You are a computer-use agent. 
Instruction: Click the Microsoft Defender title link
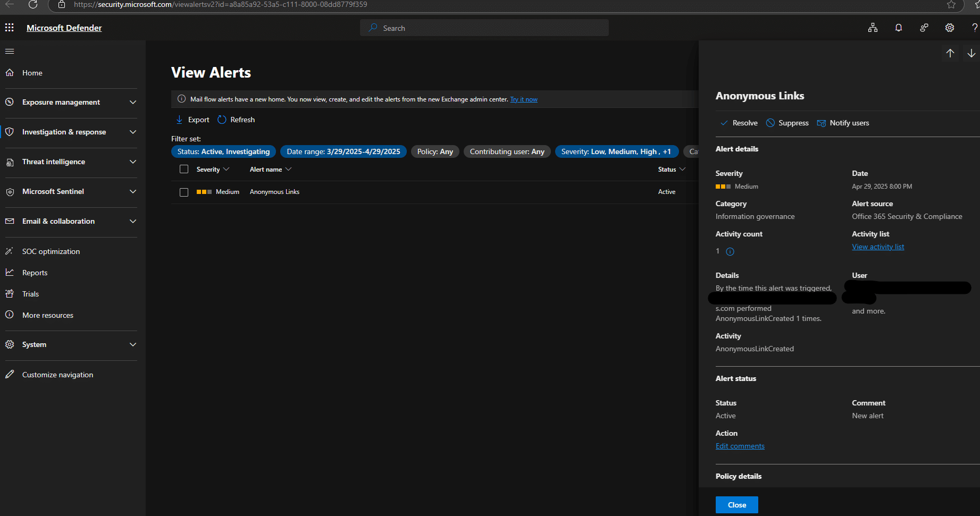click(64, 28)
